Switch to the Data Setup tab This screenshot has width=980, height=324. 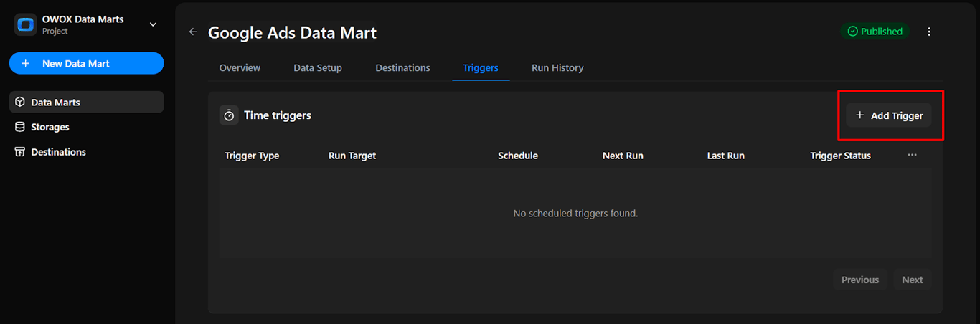point(318,67)
